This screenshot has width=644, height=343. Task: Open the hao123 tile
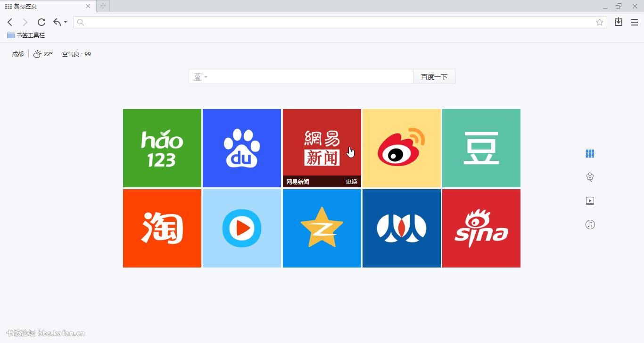pos(162,148)
